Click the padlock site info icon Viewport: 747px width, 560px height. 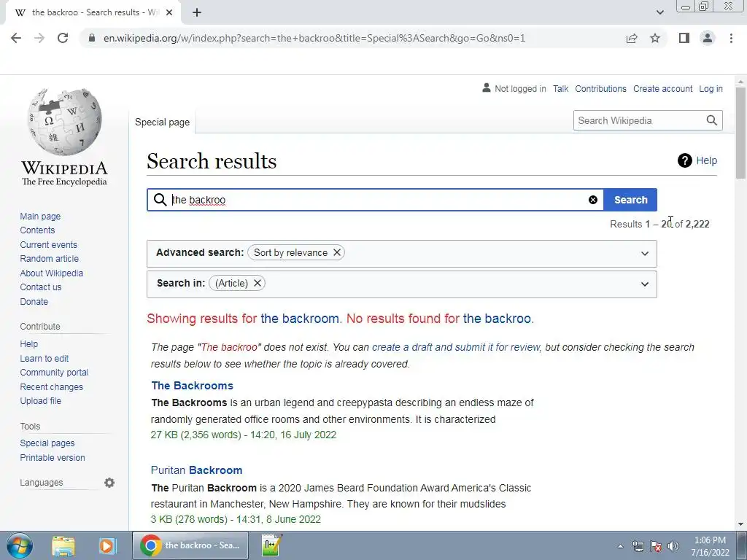92,38
